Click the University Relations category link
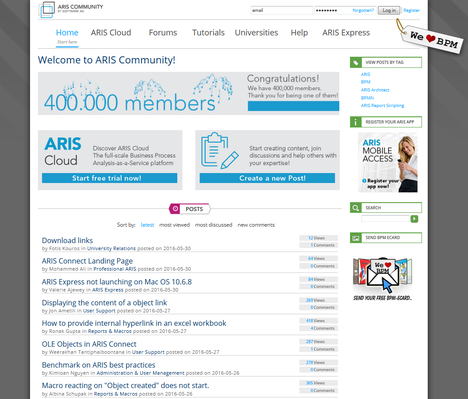 pyautogui.click(x=111, y=248)
